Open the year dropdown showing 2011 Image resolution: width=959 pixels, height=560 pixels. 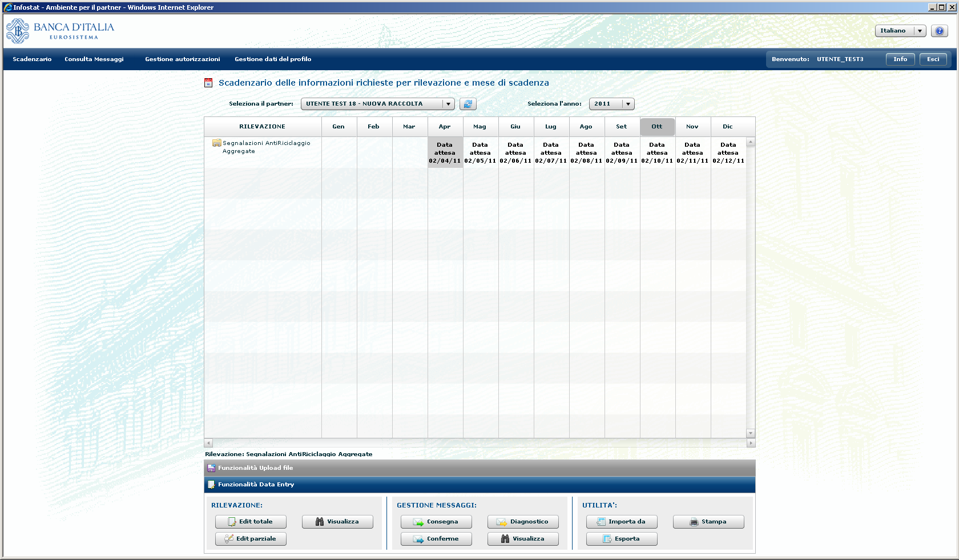[x=611, y=104]
